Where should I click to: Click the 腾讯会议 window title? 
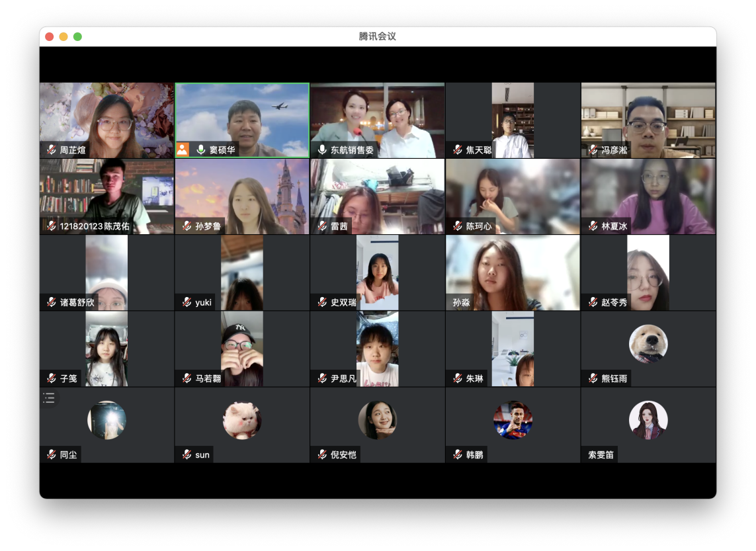377,36
